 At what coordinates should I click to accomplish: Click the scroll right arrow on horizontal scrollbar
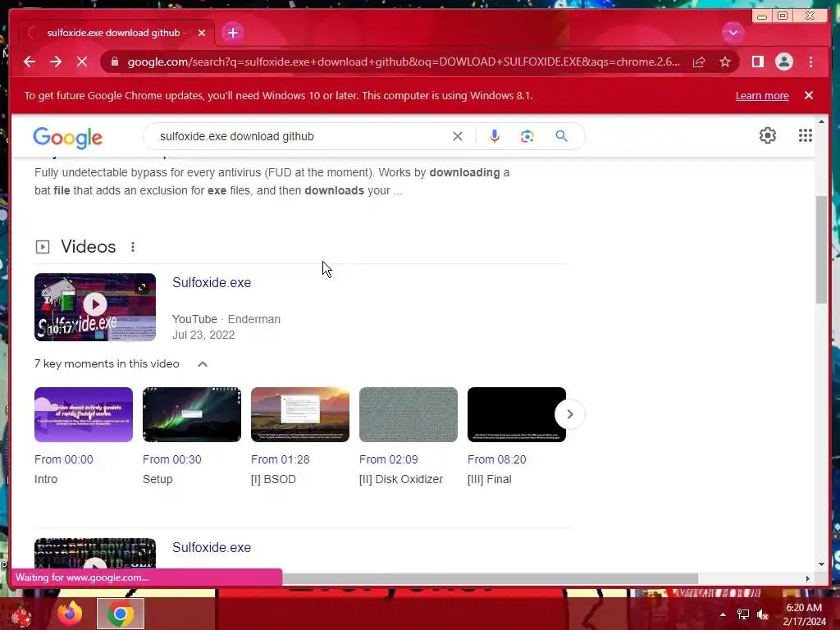(808, 578)
